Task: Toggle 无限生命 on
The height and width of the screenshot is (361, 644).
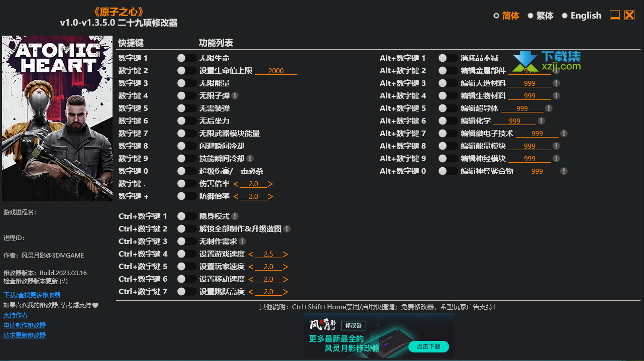Action: coord(186,58)
